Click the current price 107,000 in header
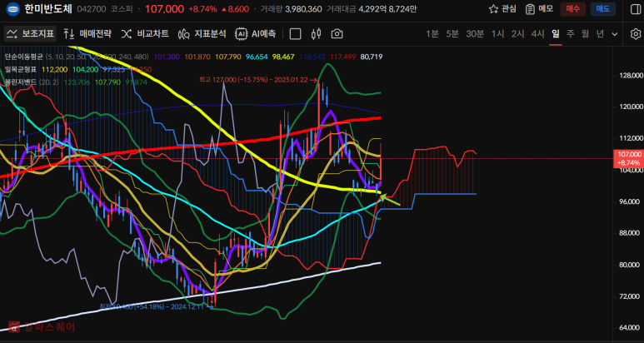644x343 pixels. 164,9
